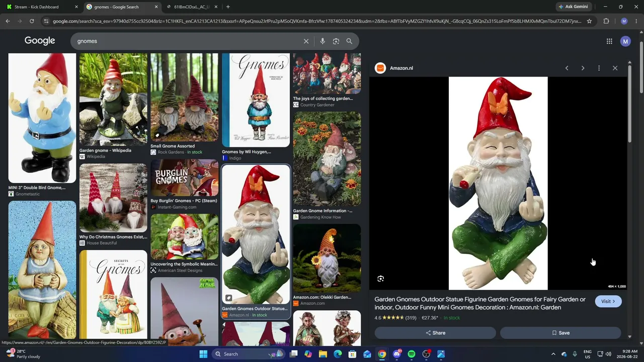Open the Small Gnome Assorted image
This screenshot has height=362, width=644.
point(184,98)
